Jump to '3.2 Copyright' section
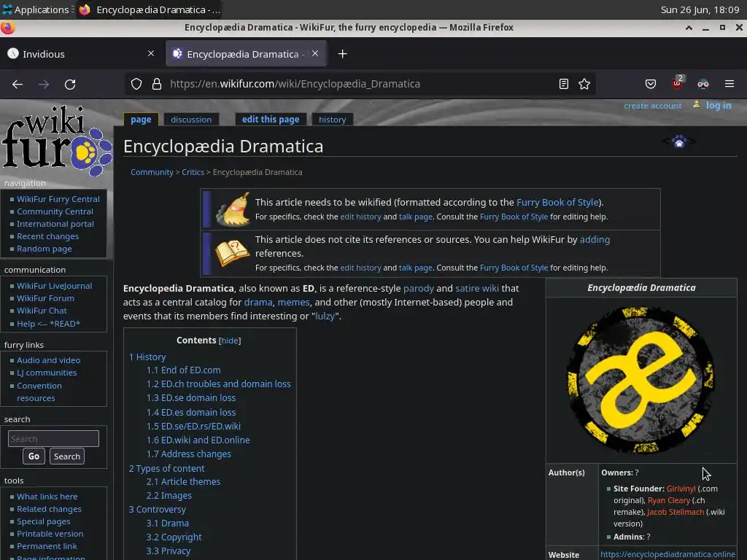Screen dimensions: 747x560 174,537
